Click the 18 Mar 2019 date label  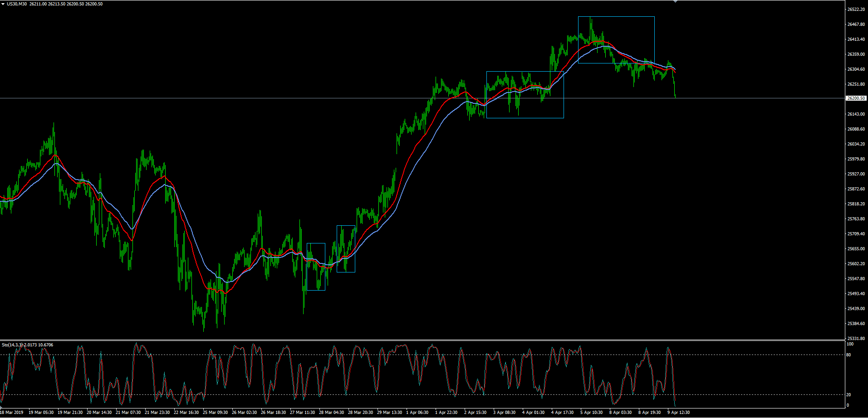pyautogui.click(x=12, y=413)
